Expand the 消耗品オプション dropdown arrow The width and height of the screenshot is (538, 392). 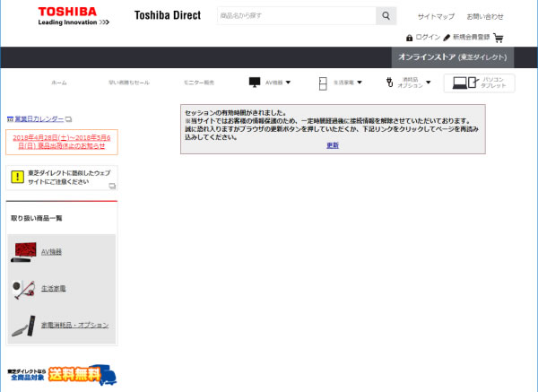point(429,83)
